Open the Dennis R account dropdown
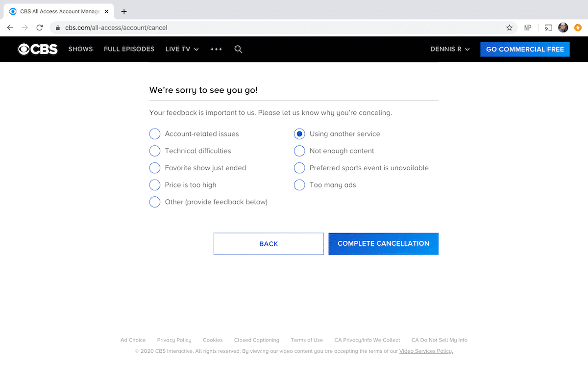The height and width of the screenshot is (368, 588). 450,49
